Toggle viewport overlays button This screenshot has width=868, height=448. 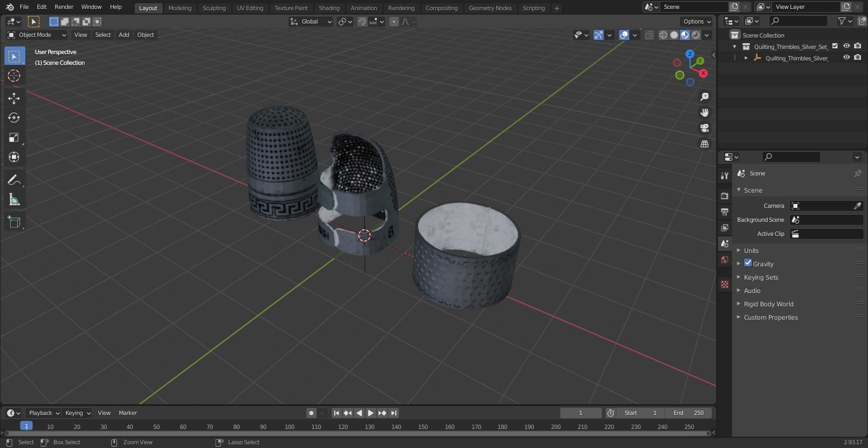pyautogui.click(x=624, y=35)
